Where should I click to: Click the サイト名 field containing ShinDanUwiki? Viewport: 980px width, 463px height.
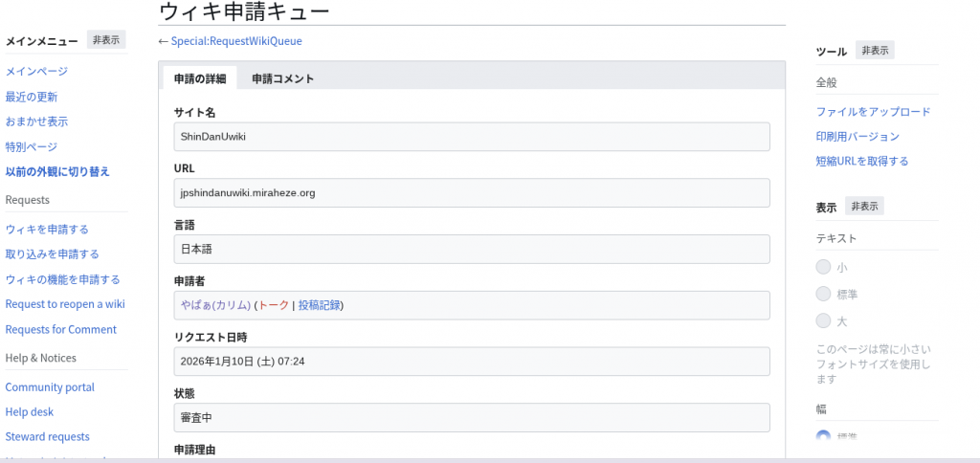[472, 137]
